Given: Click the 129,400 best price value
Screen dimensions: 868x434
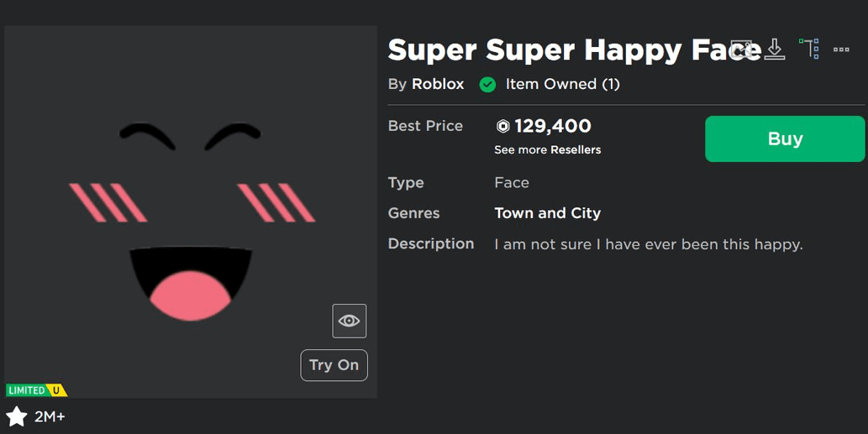Looking at the screenshot, I should pos(552,126).
